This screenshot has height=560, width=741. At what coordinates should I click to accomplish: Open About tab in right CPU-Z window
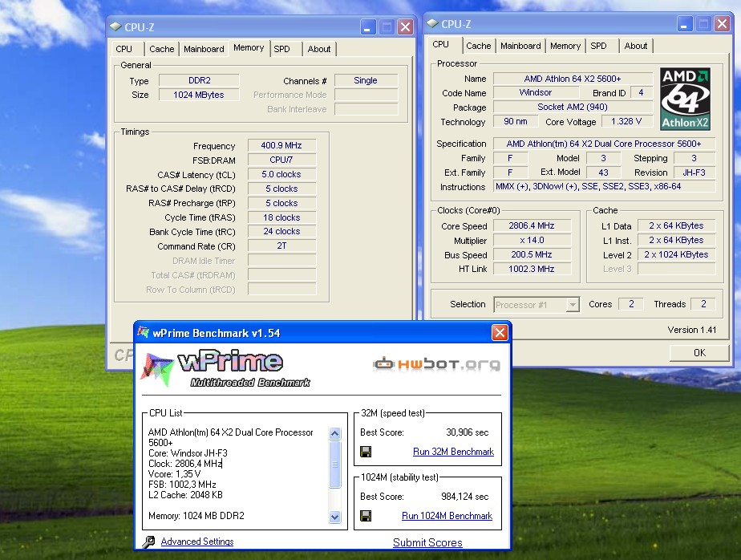(x=636, y=46)
